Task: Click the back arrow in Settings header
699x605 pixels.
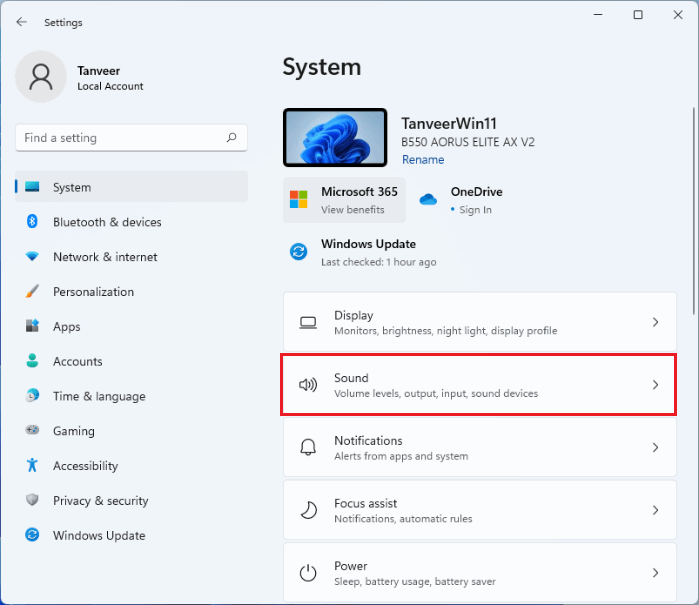Action: coord(21,22)
